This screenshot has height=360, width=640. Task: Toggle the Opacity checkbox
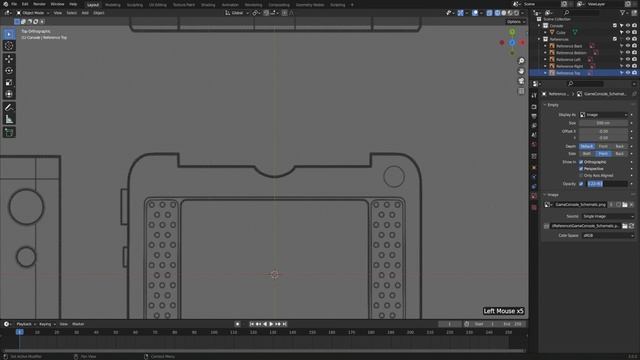[581, 184]
